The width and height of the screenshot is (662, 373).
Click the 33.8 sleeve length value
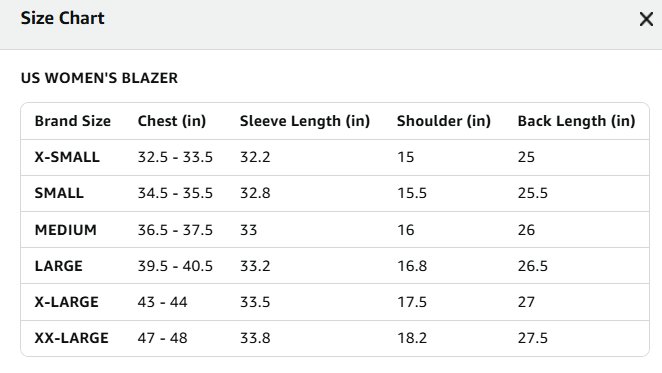click(x=255, y=338)
